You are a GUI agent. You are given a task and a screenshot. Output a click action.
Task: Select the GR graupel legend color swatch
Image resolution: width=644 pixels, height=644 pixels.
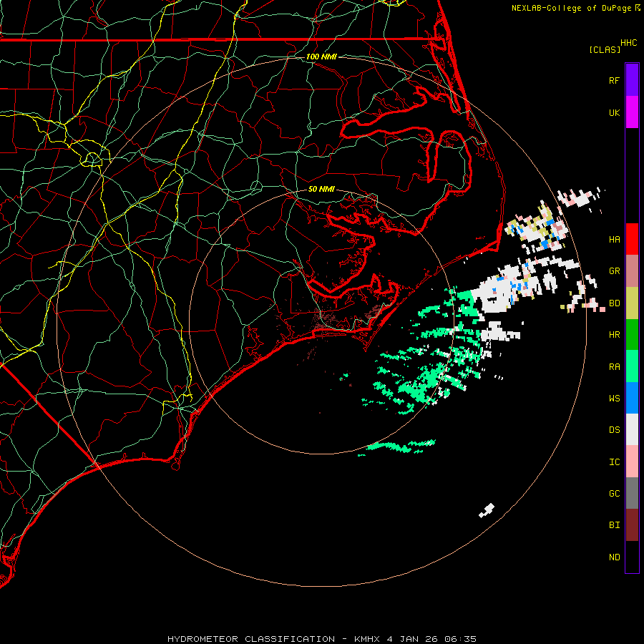pos(632,271)
